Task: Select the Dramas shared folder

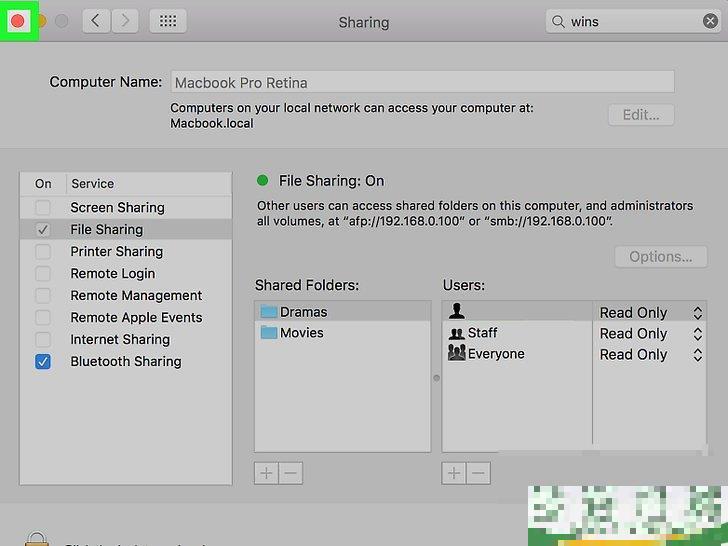Action: (x=303, y=312)
